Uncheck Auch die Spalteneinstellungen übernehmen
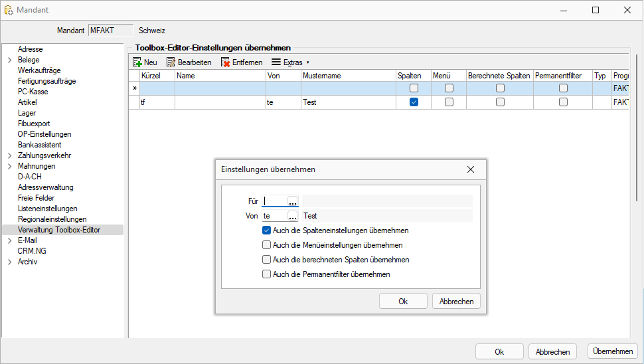The width and height of the screenshot is (644, 364). tap(267, 230)
